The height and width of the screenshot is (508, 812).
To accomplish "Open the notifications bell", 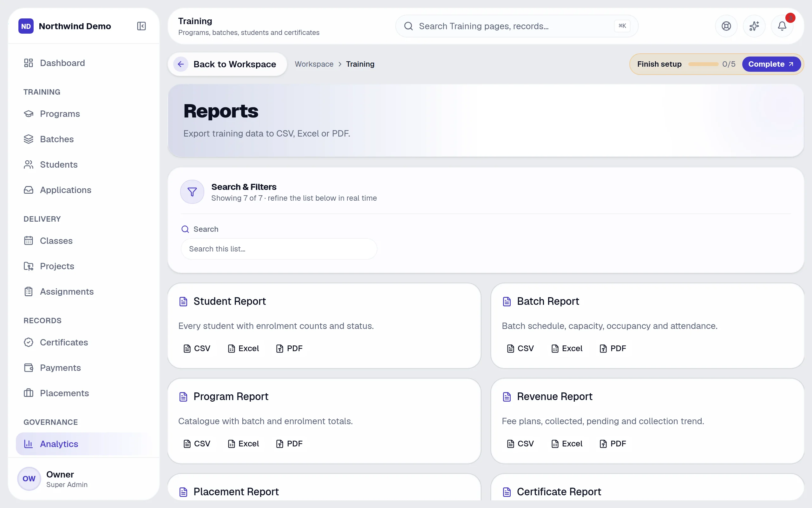I will click(782, 26).
